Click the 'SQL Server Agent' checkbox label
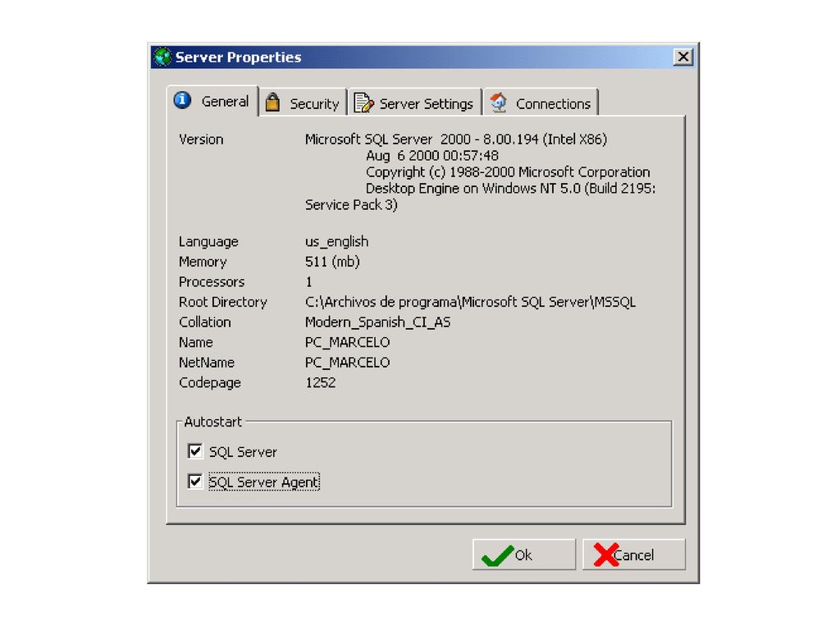This screenshot has width=840, height=630. pyautogui.click(x=264, y=482)
